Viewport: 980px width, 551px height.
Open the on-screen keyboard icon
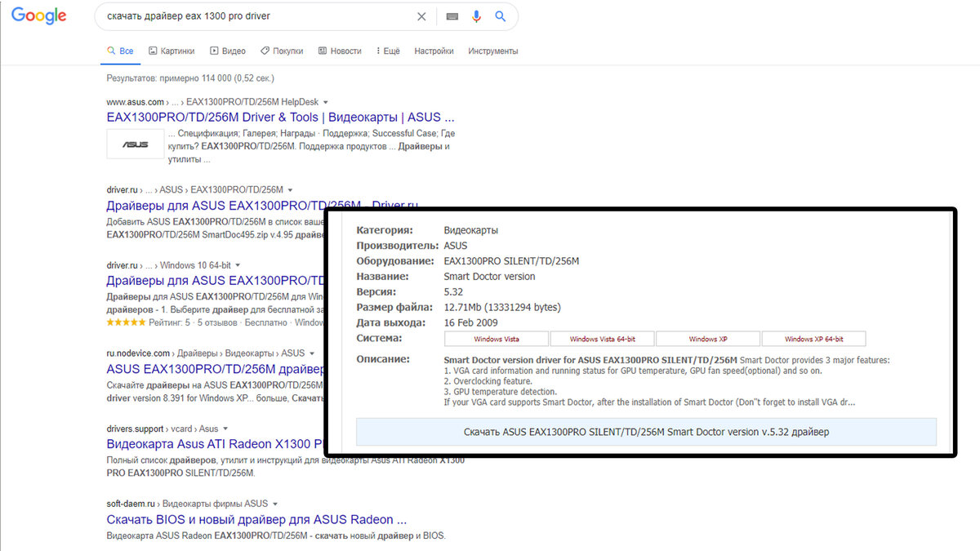(452, 16)
